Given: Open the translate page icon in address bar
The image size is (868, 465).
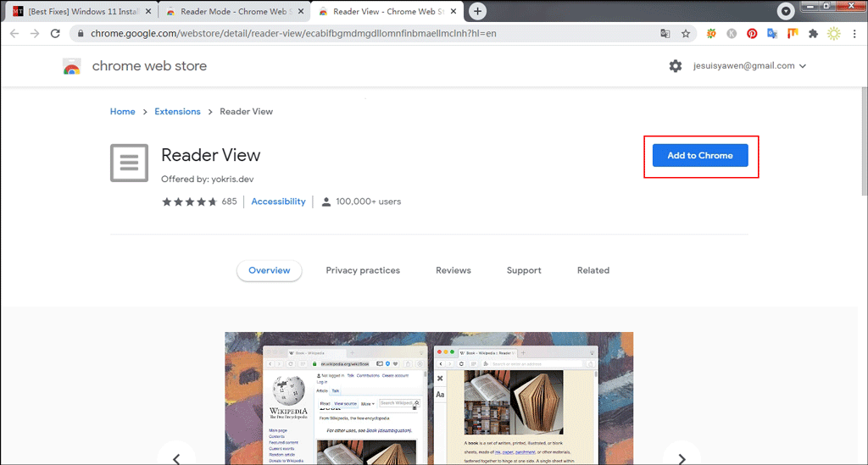Looking at the screenshot, I should (x=665, y=34).
